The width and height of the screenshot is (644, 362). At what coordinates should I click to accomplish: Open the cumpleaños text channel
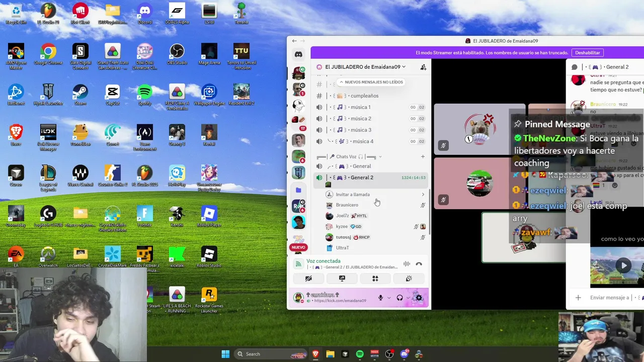pyautogui.click(x=371, y=96)
